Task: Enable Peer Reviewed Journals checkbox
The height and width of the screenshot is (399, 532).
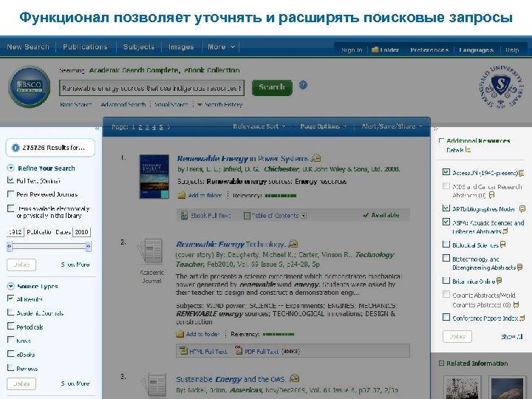Action: (x=11, y=194)
